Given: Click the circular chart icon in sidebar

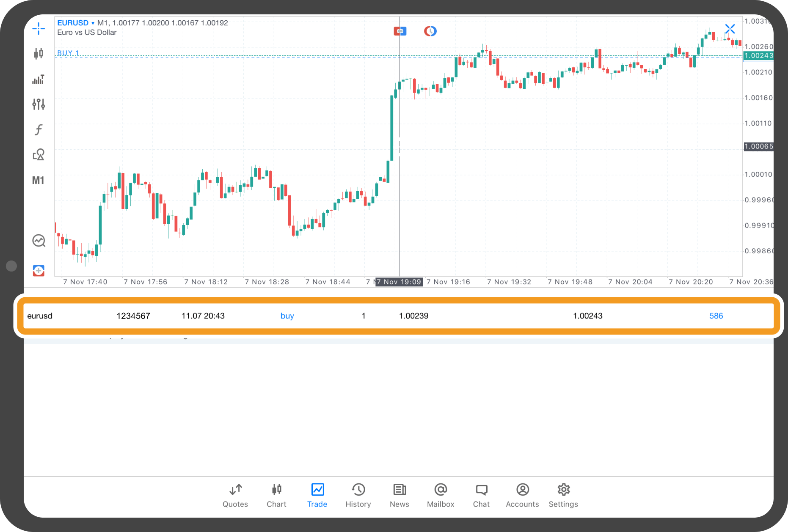Looking at the screenshot, I should [39, 241].
